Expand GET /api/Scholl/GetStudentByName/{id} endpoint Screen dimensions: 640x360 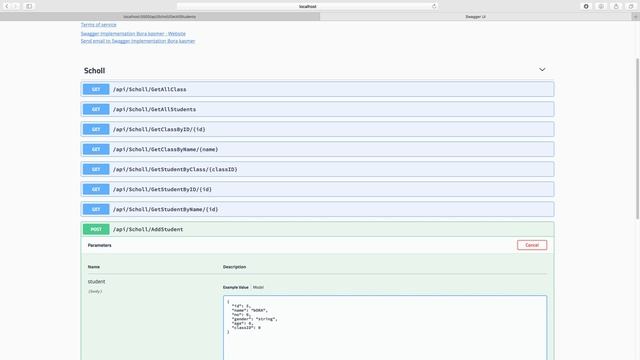pyautogui.click(x=317, y=209)
